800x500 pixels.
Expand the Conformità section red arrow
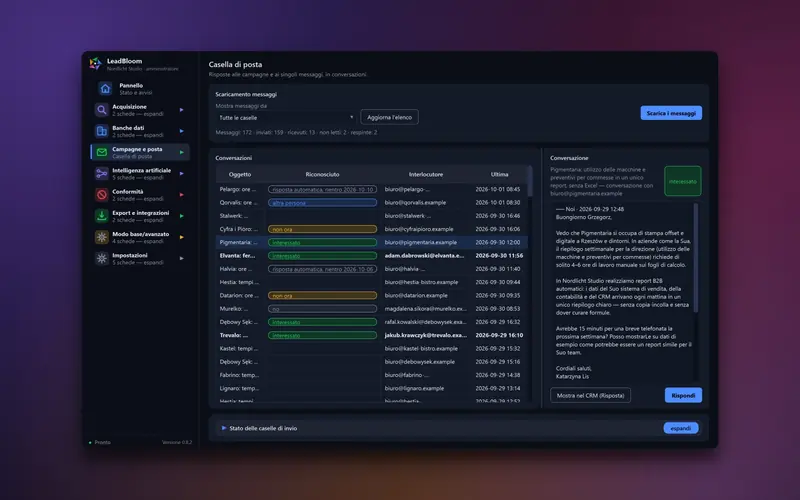(182, 194)
